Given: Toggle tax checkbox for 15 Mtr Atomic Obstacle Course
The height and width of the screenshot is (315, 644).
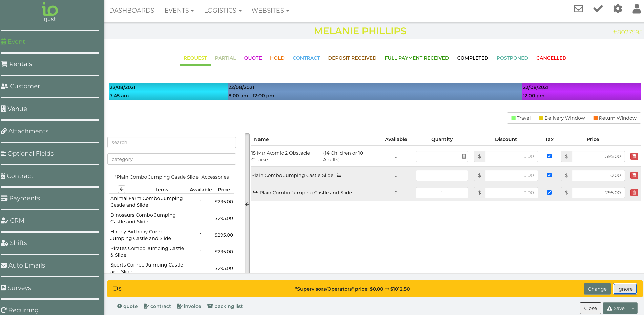Looking at the screenshot, I should click(549, 156).
